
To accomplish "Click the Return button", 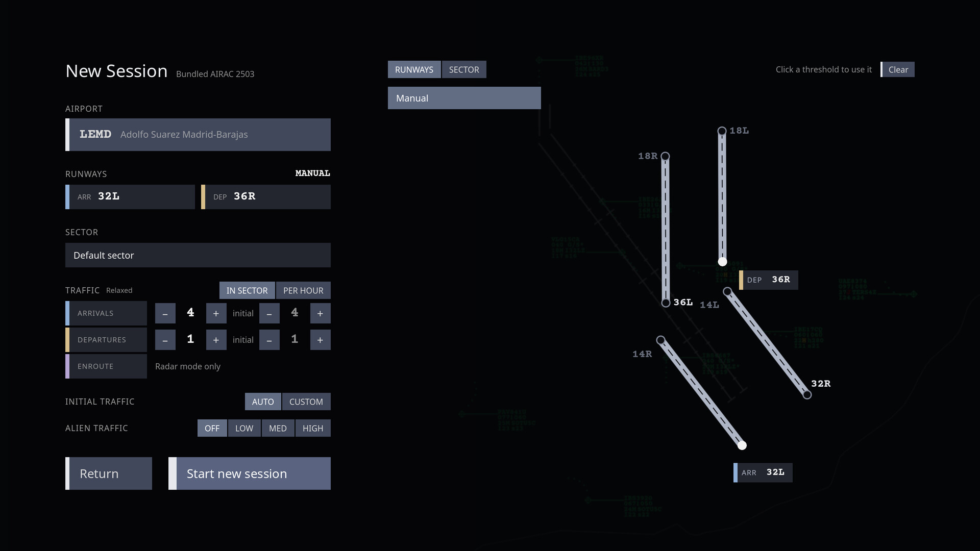I will tap(109, 473).
